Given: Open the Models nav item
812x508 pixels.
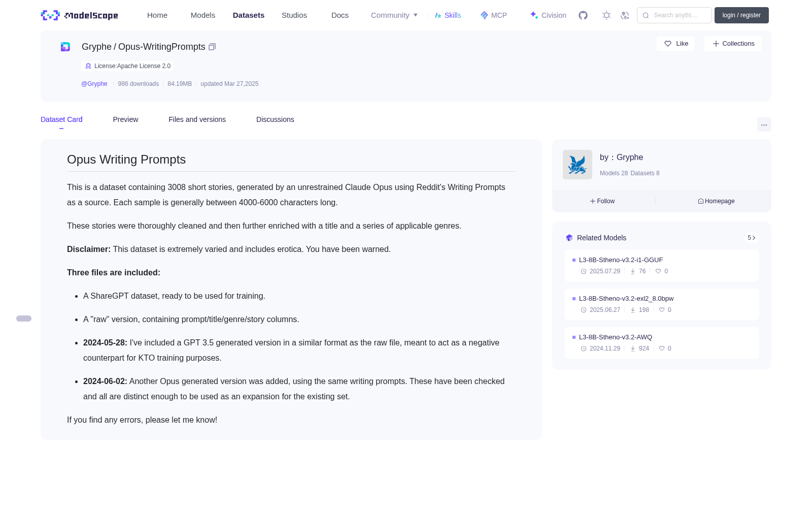Looking at the screenshot, I should (203, 15).
